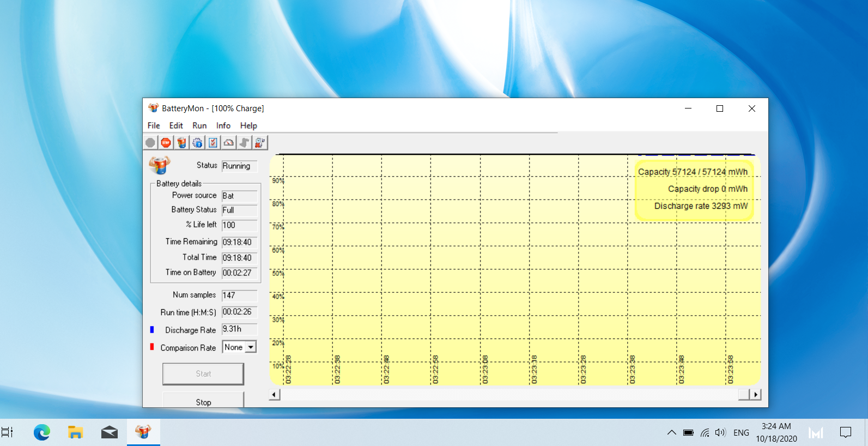
Task: Click the Status field showing Running
Action: coord(240,166)
